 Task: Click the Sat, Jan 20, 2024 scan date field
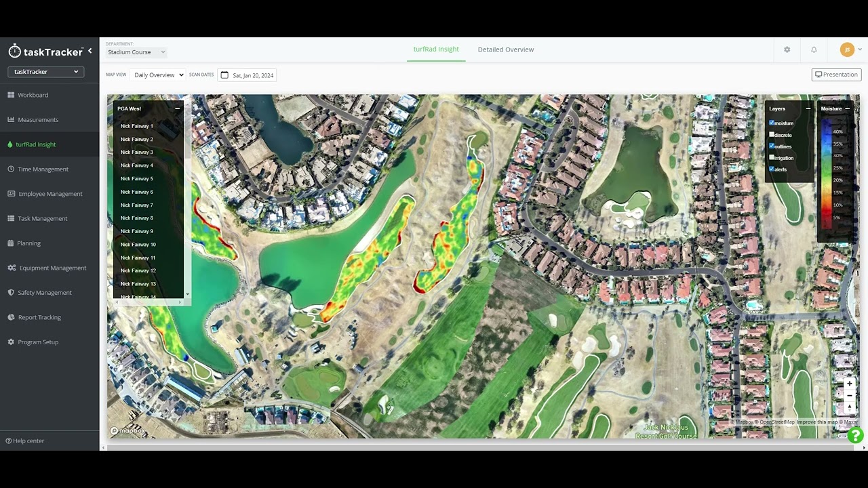tap(247, 75)
